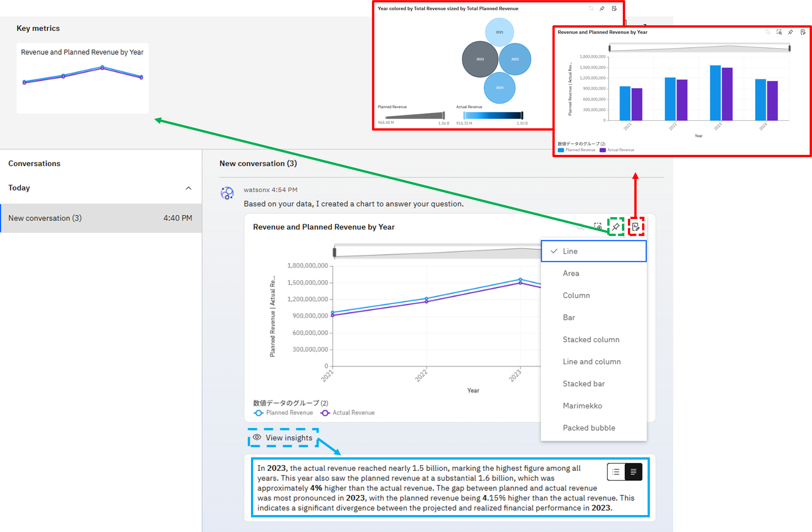Choose Packed bubble chart type
Screen dimensions: 812x532
594,428
